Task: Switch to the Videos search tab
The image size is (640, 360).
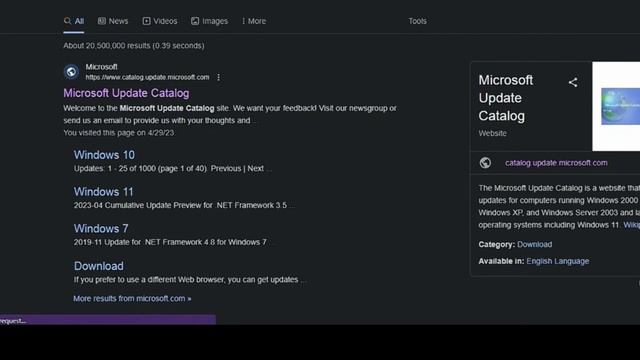Action: coord(160,21)
